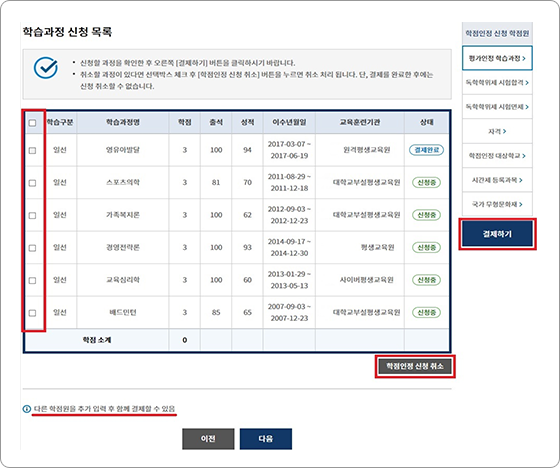This screenshot has width=560, height=468.
Task: Click the 영유아발달 course name cell
Action: tap(123, 150)
